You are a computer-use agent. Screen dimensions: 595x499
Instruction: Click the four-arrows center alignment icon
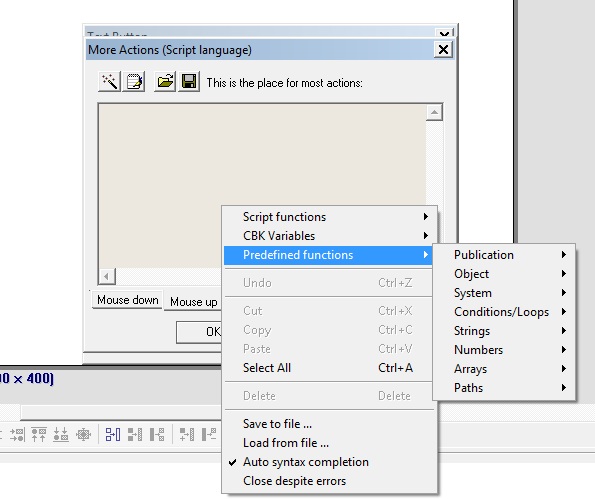click(83, 434)
